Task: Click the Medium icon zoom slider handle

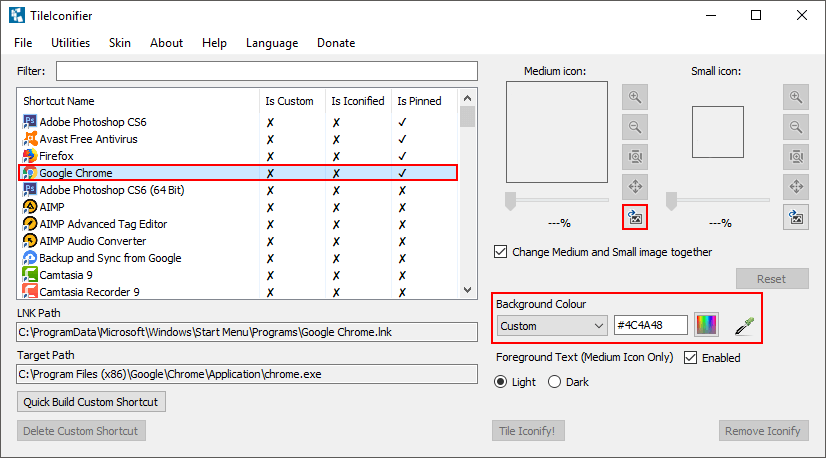Action: 510,201
